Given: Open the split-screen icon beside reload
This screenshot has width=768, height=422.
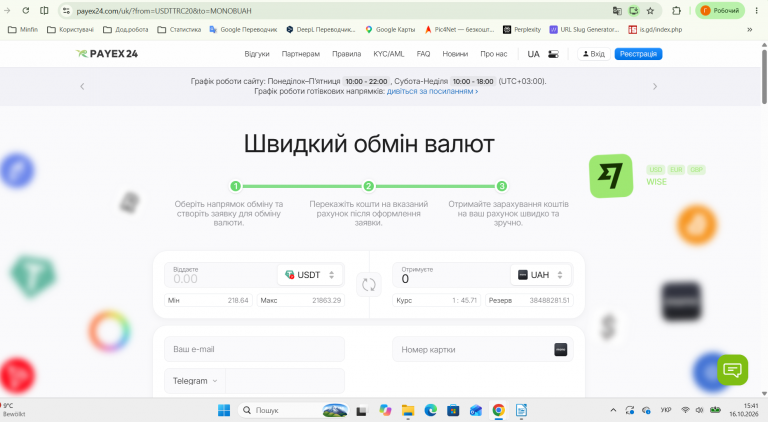Looking at the screenshot, I should click(x=44, y=11).
